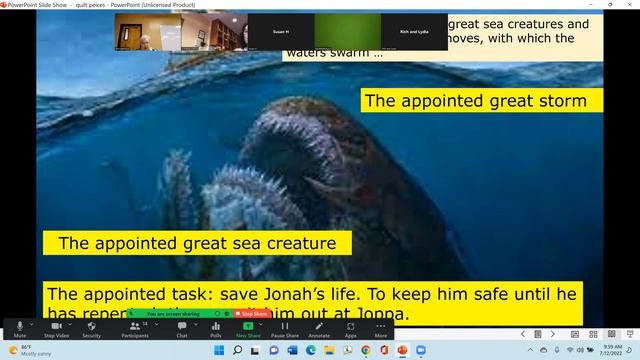Open Teams Chat on the taskbar
This screenshot has width=640, height=360.
click(274, 350)
